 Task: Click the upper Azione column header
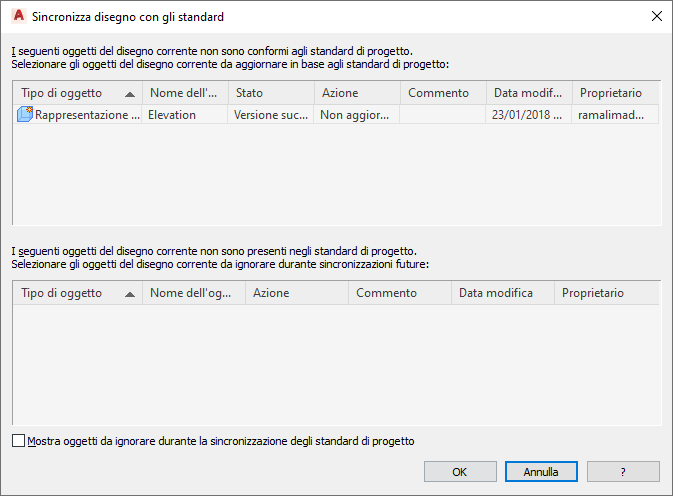(x=356, y=93)
